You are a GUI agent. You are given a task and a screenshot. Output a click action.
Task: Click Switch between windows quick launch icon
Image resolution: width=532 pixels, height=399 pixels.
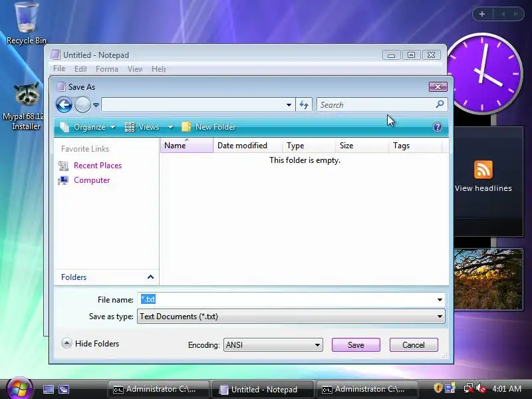point(63,389)
